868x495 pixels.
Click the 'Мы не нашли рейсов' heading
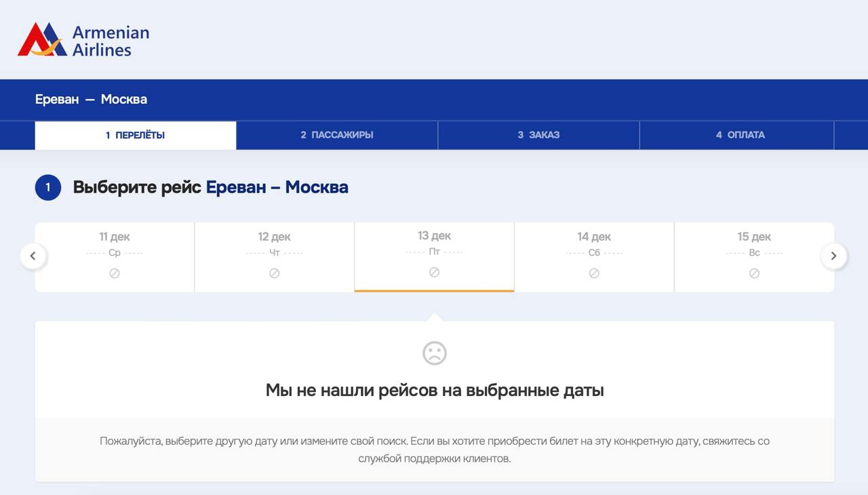[435, 390]
